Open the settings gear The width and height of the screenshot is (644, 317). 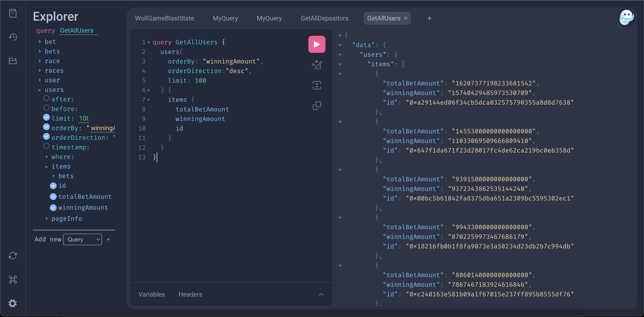point(13,303)
